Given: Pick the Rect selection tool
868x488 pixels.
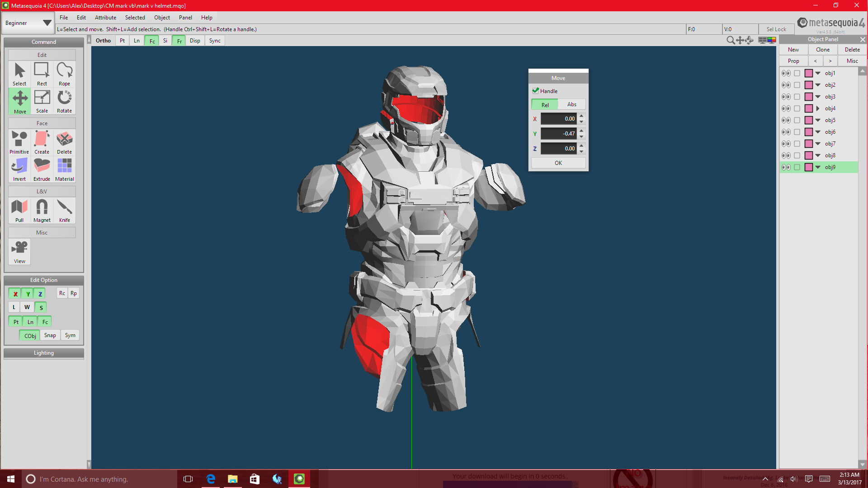Looking at the screenshot, I should (x=42, y=74).
